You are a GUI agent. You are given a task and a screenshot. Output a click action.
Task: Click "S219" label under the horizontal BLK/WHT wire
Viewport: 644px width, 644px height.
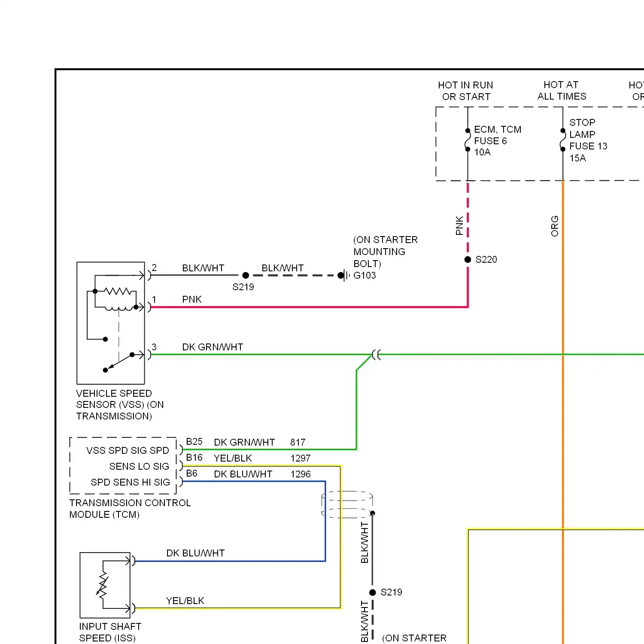[243, 287]
